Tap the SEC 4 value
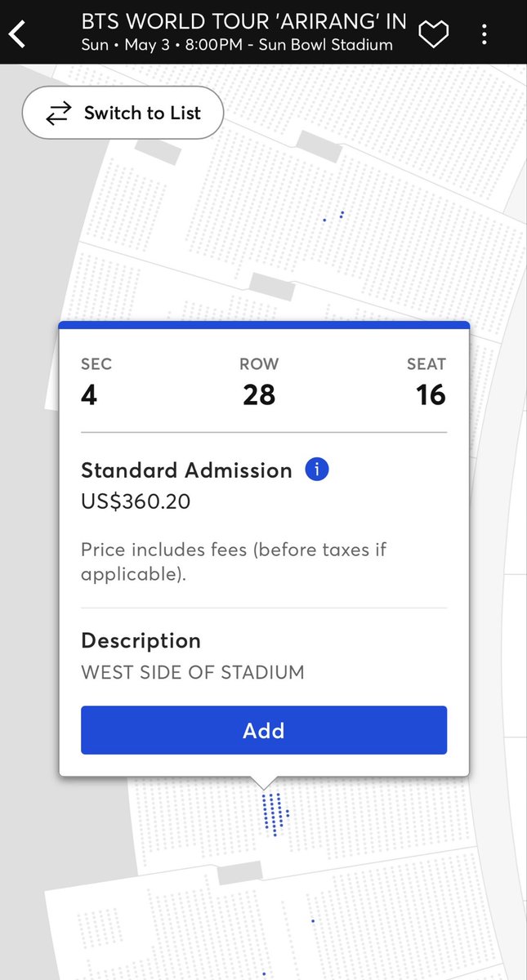The image size is (527, 980). click(x=88, y=395)
